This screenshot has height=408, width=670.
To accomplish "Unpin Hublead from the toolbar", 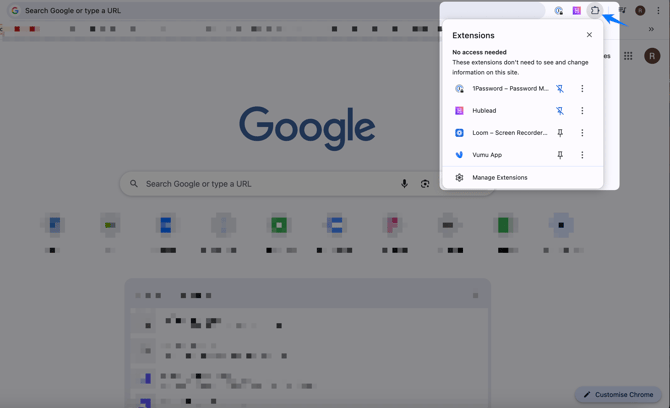I will point(560,111).
